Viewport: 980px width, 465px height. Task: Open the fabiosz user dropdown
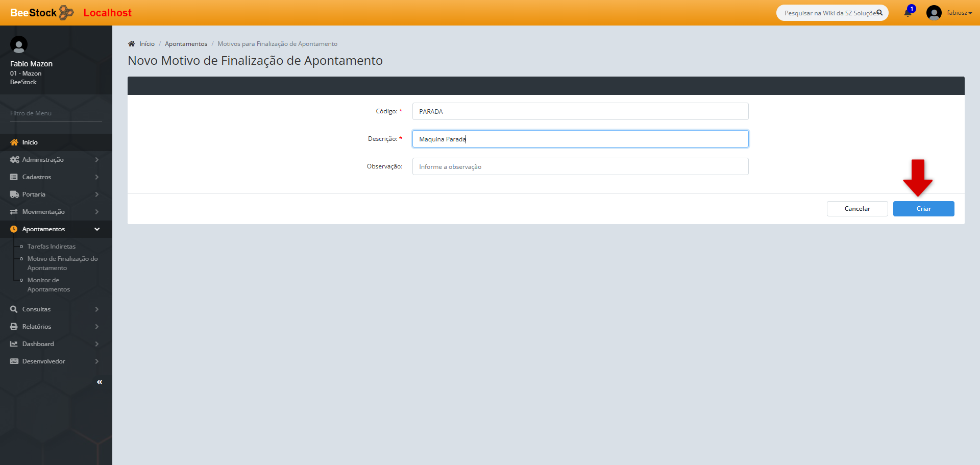(959, 13)
